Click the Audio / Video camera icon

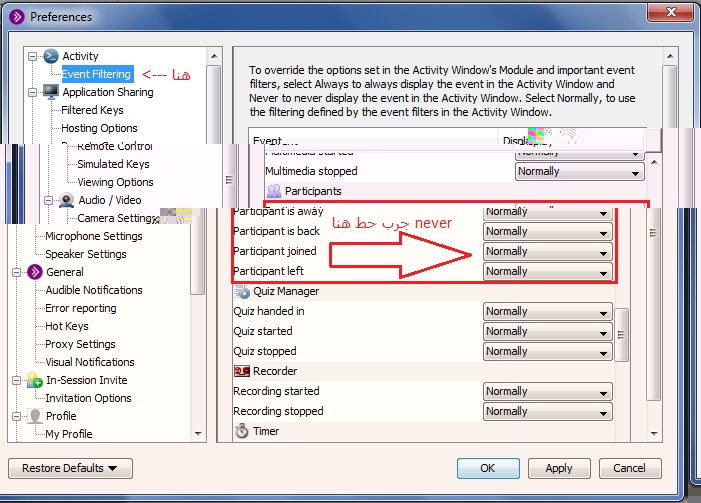point(66,200)
